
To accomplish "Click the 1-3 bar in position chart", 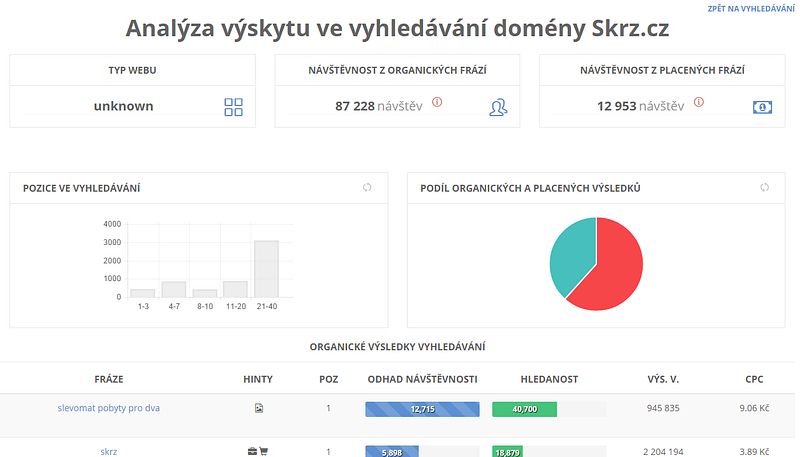I will (143, 293).
